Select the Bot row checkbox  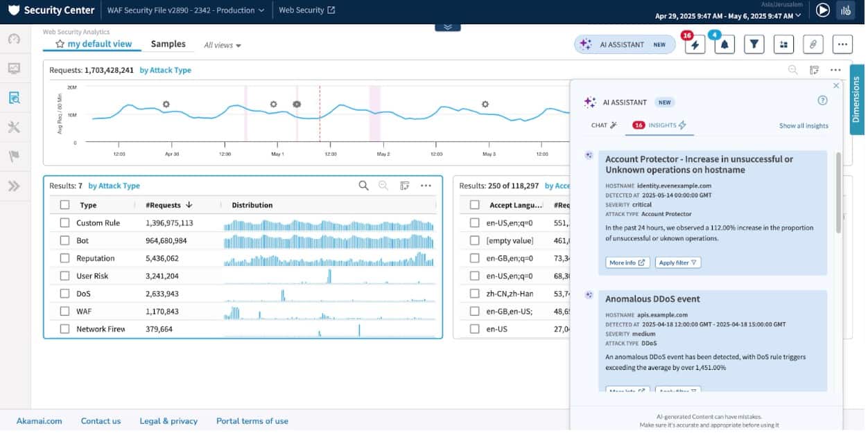click(64, 240)
